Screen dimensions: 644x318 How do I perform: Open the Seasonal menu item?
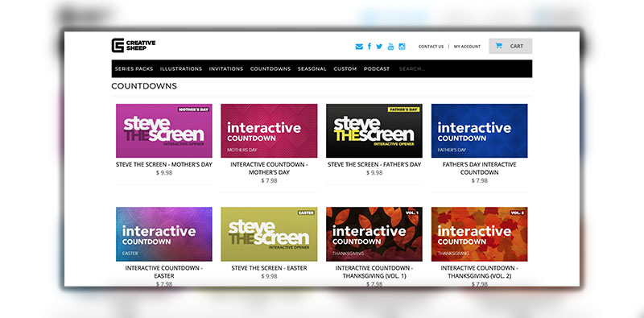(312, 68)
